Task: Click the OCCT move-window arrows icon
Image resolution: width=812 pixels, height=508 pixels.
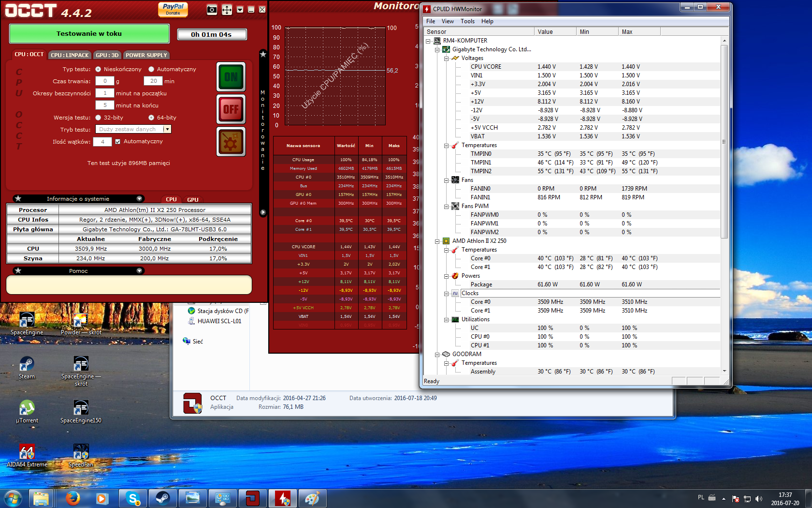Action: tap(227, 10)
